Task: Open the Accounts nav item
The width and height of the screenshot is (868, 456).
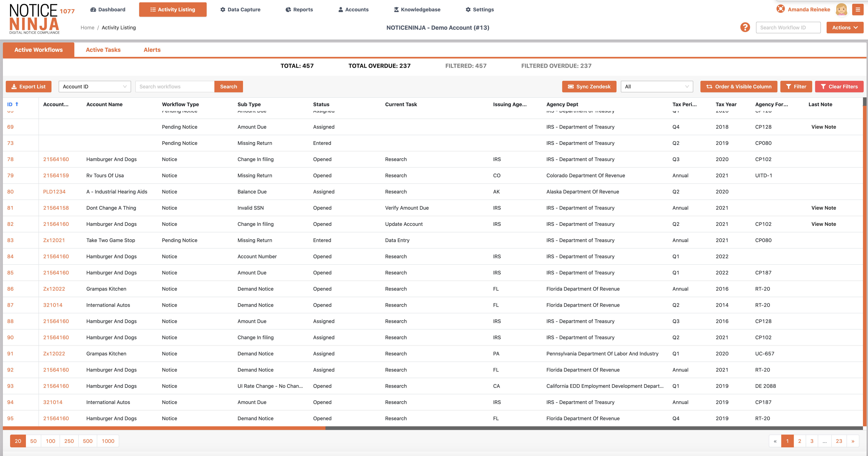Action: [x=354, y=9]
